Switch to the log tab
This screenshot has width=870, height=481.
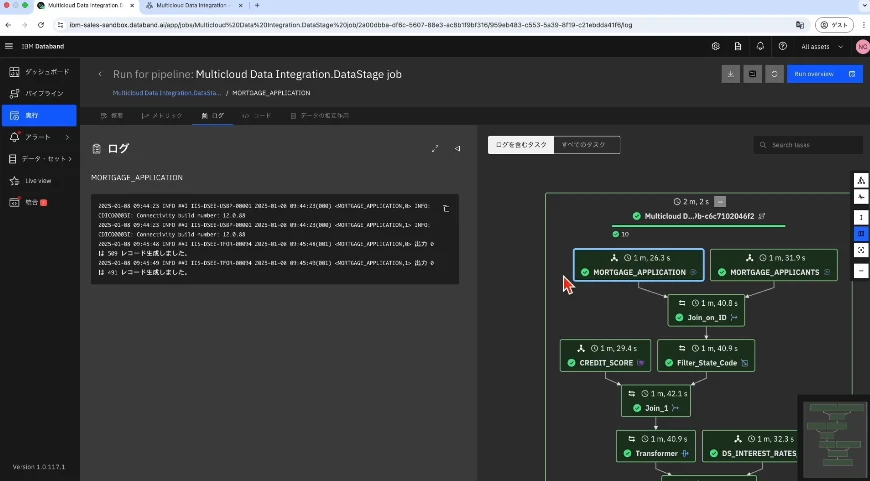coord(213,115)
